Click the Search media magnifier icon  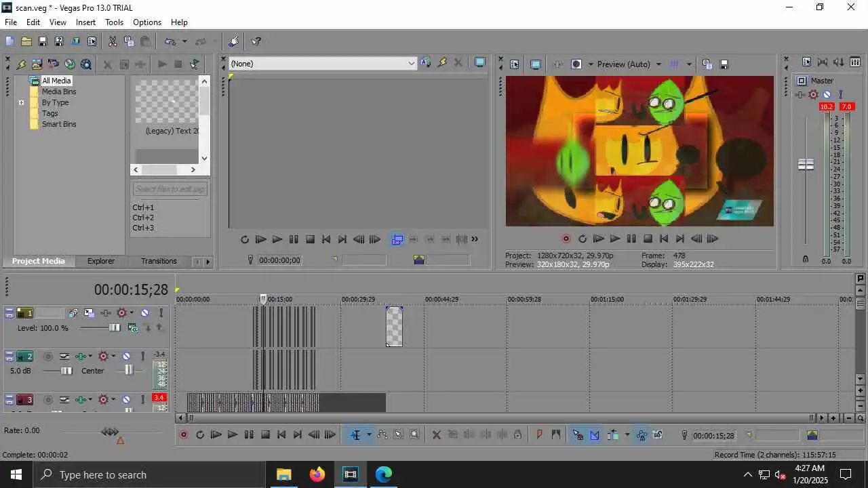point(85,64)
